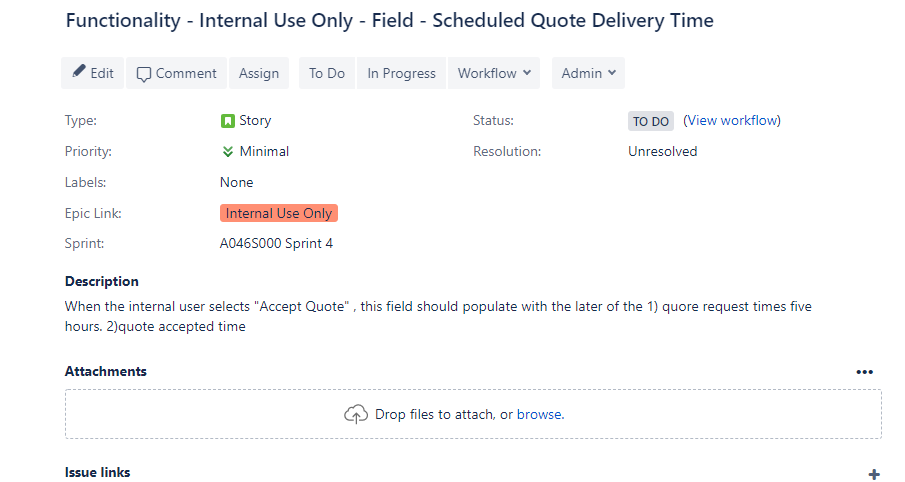Screen dimensions: 905x482
Task: Click the Comment speech bubble icon
Action: tap(144, 74)
